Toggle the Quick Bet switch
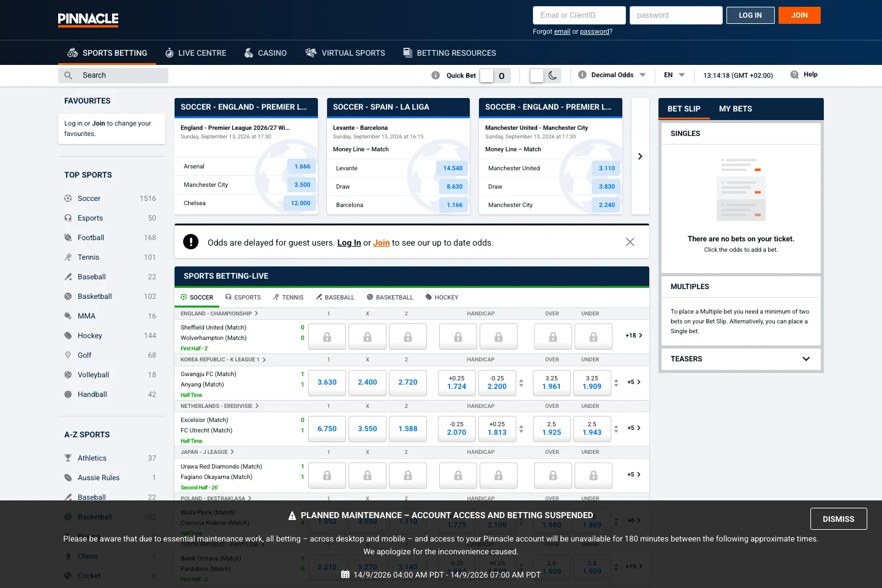This screenshot has width=882, height=588. pyautogui.click(x=495, y=75)
